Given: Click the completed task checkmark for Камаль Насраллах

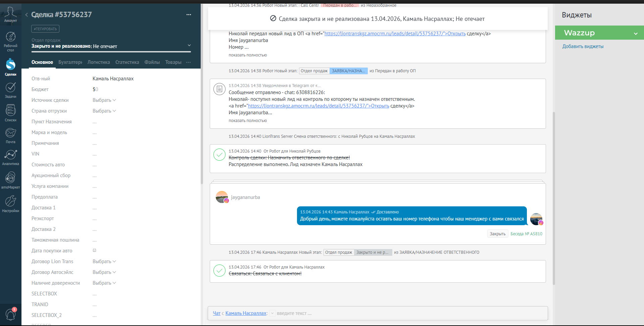Looking at the screenshot, I should point(219,271).
